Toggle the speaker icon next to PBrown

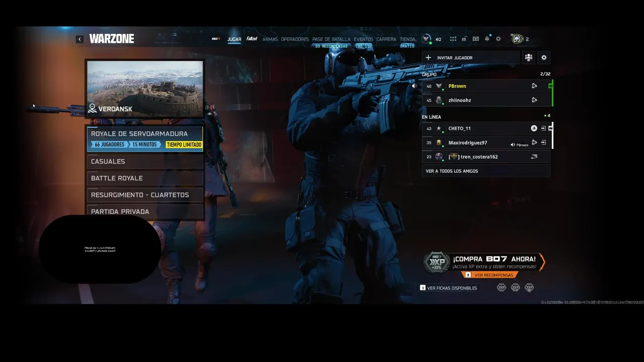(415, 86)
